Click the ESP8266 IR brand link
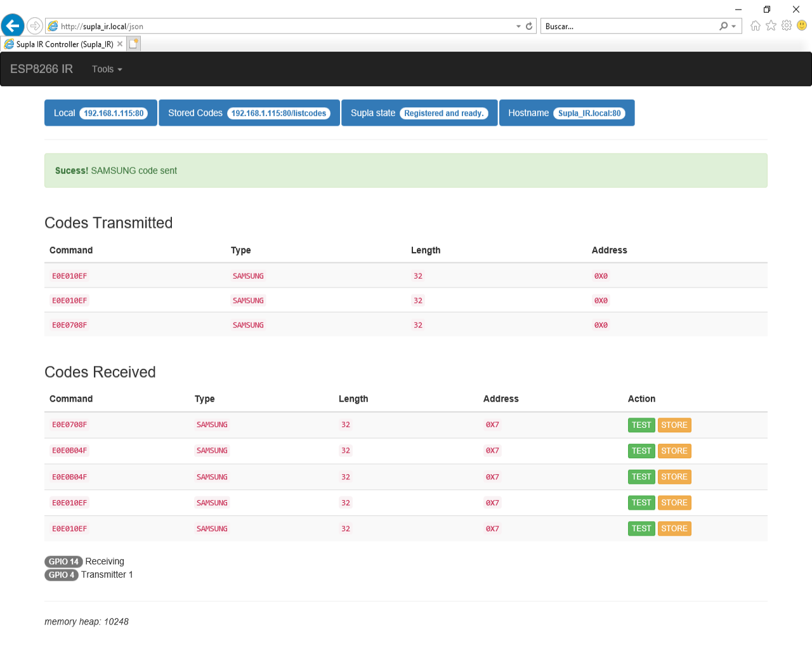 [41, 69]
